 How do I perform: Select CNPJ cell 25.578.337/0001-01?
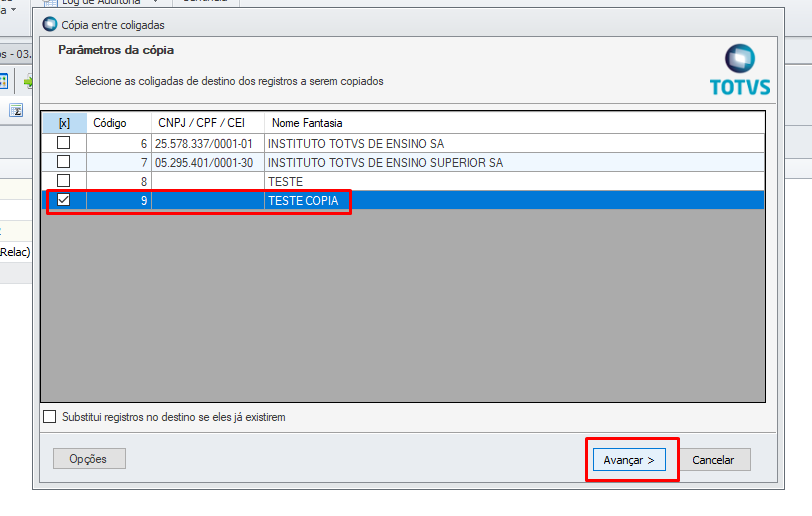[x=208, y=144]
